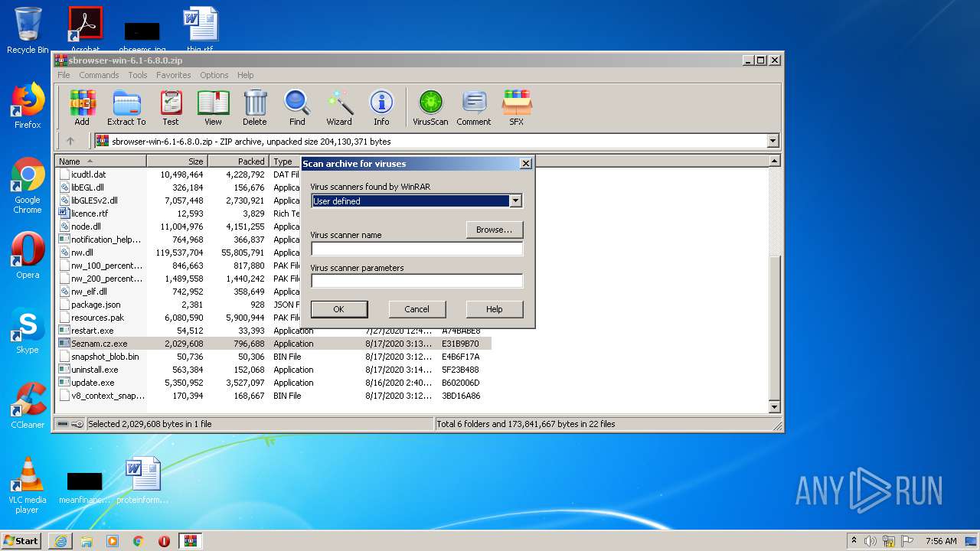This screenshot has height=551, width=980.
Task: Sort by Packed column header
Action: pyautogui.click(x=238, y=161)
